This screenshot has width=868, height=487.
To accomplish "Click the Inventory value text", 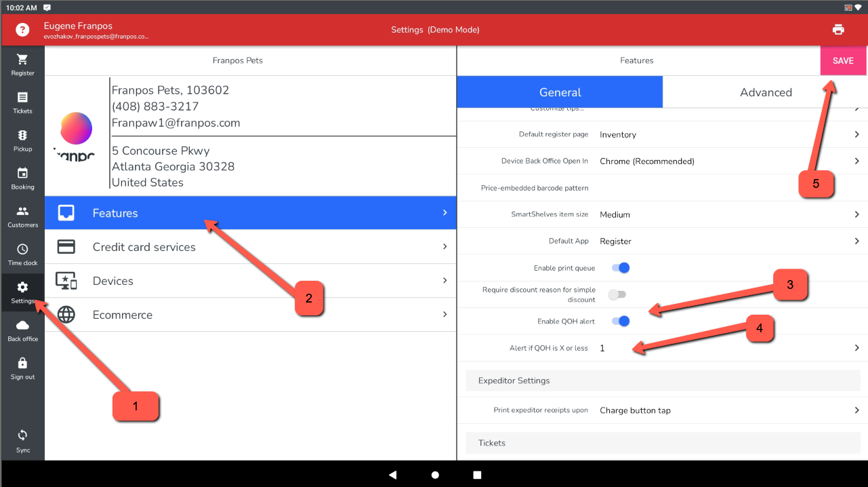I will [x=618, y=135].
